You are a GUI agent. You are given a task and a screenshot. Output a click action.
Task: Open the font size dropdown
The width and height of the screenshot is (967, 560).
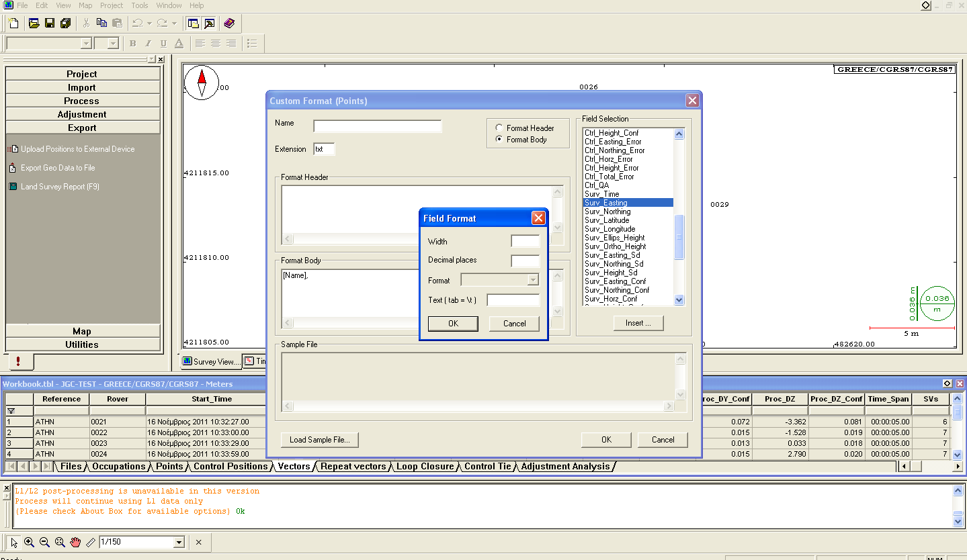(x=114, y=44)
